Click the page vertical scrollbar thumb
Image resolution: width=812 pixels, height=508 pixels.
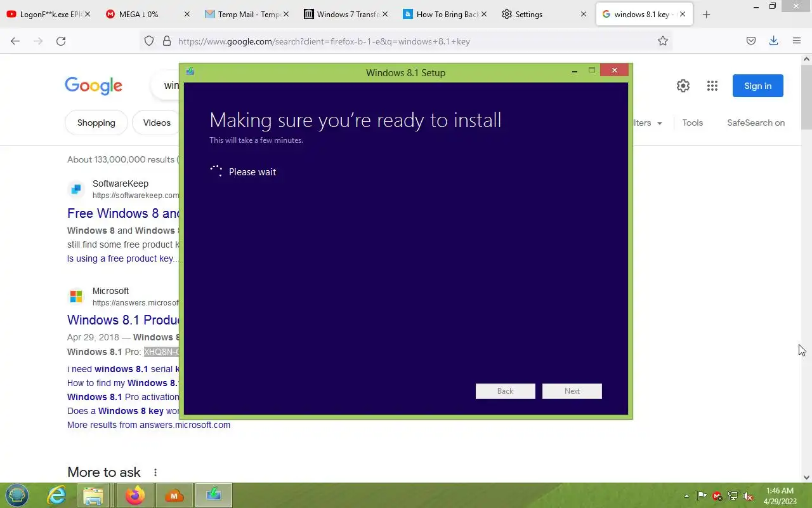tap(806, 97)
